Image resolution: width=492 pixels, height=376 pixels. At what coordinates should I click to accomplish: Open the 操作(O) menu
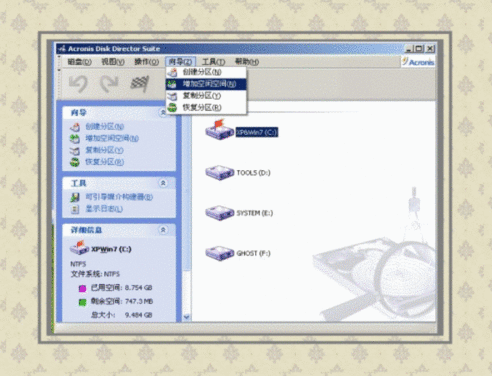[146, 62]
